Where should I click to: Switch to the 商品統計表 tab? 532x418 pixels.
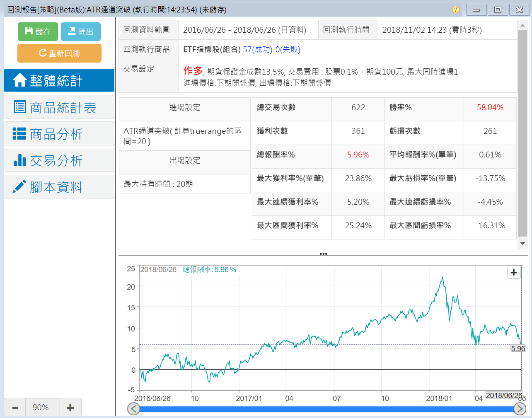click(x=59, y=107)
